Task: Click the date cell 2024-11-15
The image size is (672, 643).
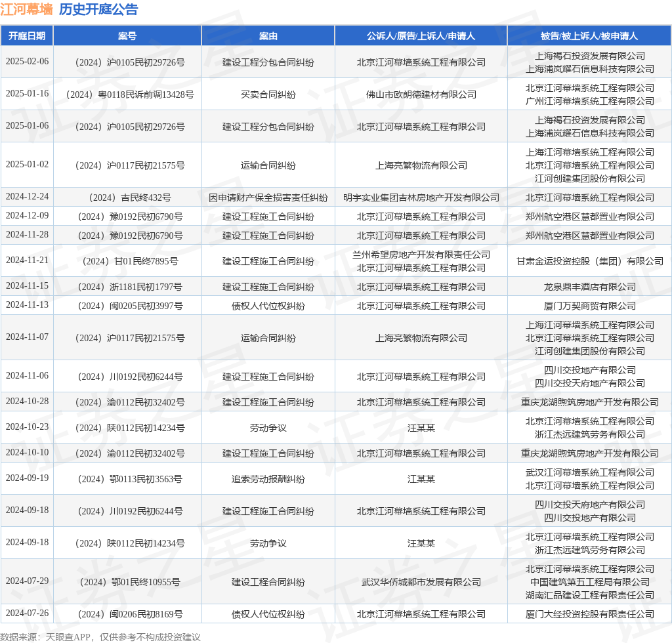Action: click(27, 285)
